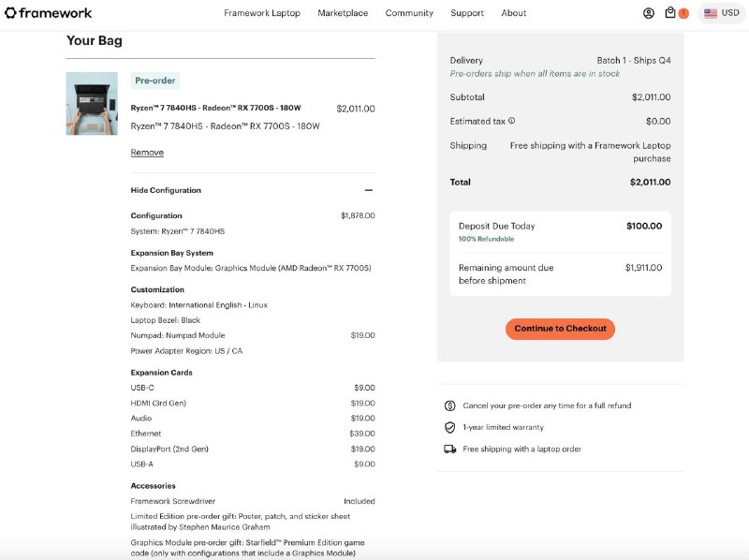749x560 pixels.
Task: Click 'HDMI (3rd Gen)' row
Action: (253, 403)
